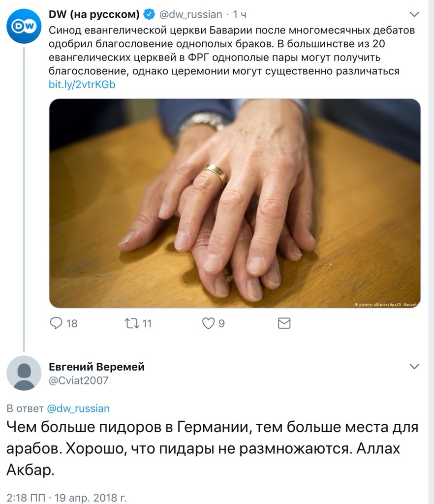Screen dimensions: 434x504
Task: Click the 2:18 ПП 19 апр. 2018 timestamp
Action: [x=67, y=498]
